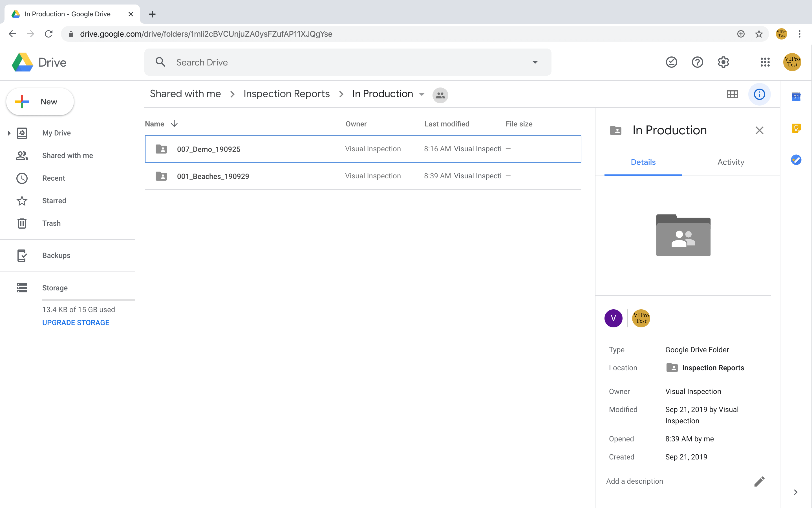
Task: Go forward in browser
Action: 30,34
